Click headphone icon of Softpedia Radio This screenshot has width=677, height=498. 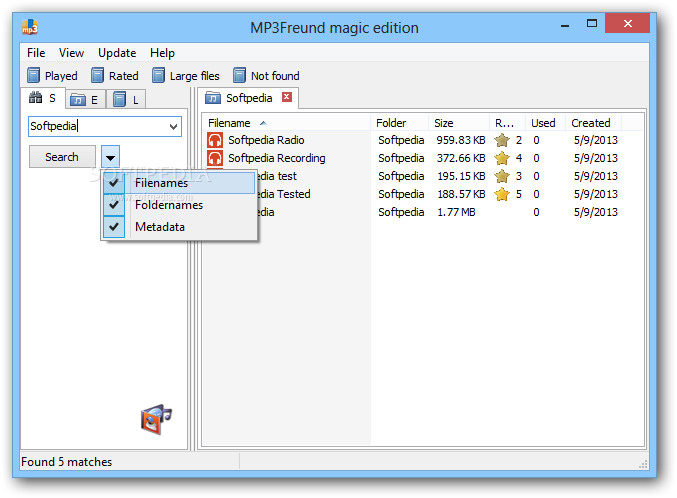click(215, 140)
